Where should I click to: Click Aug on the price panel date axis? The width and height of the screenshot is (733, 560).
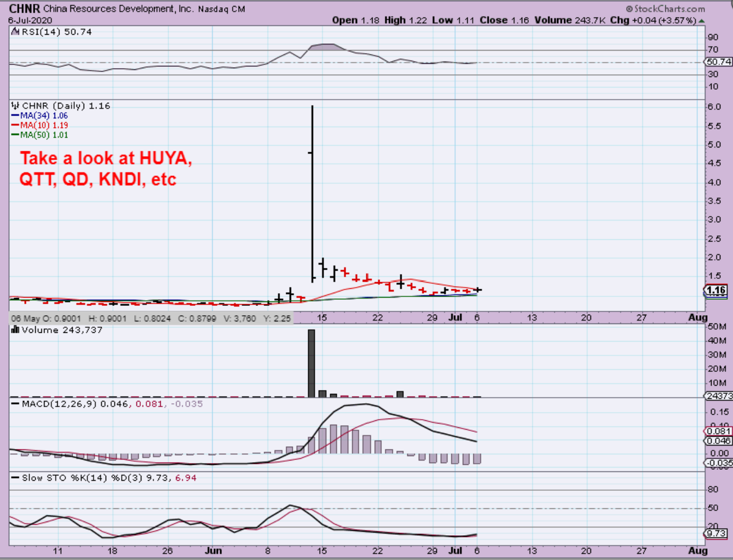[698, 317]
